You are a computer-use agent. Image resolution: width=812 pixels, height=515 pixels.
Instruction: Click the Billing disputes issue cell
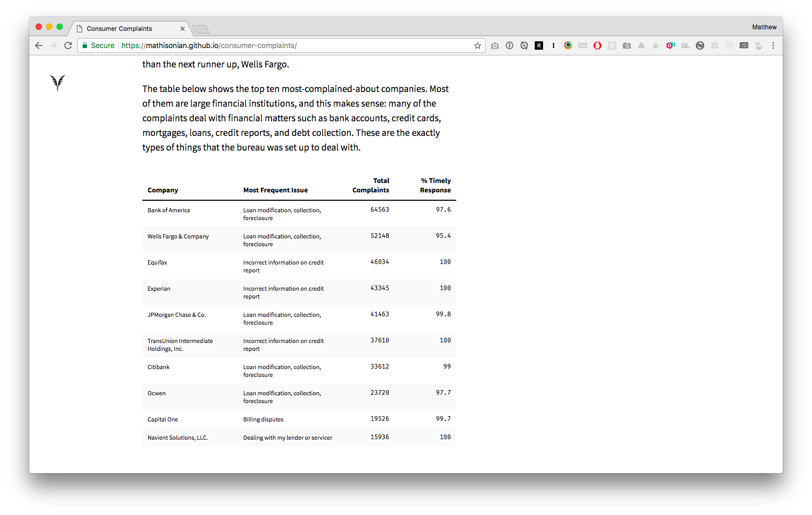point(263,419)
